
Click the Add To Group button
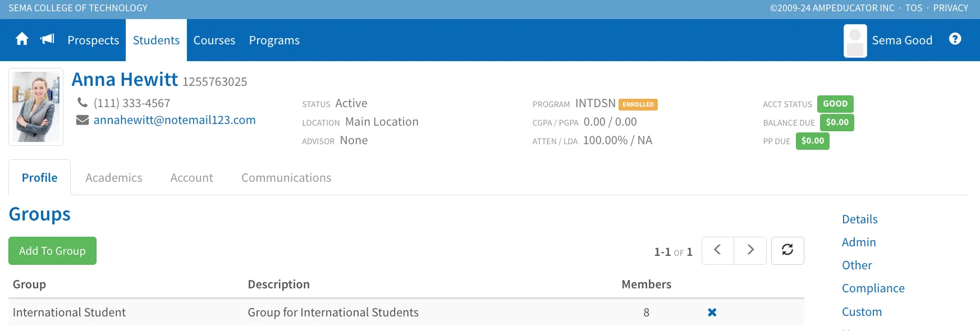click(x=52, y=251)
